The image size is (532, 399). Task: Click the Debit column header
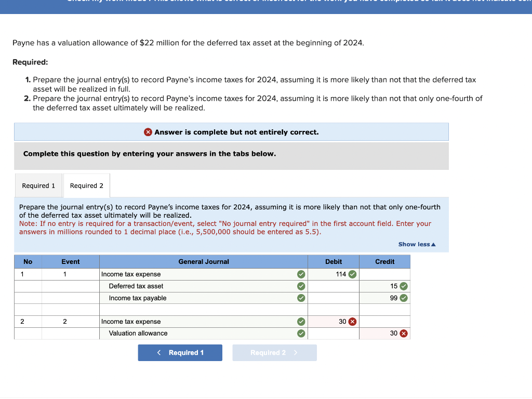coord(334,262)
